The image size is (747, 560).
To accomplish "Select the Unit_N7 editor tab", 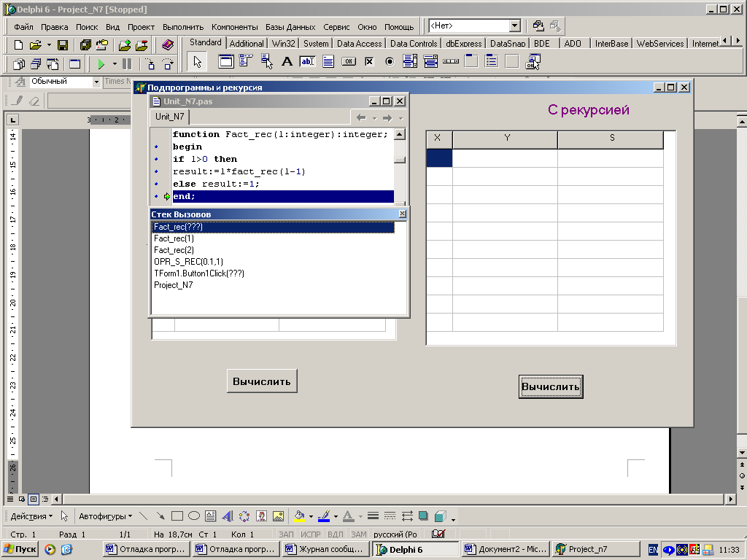I will 169,117.
